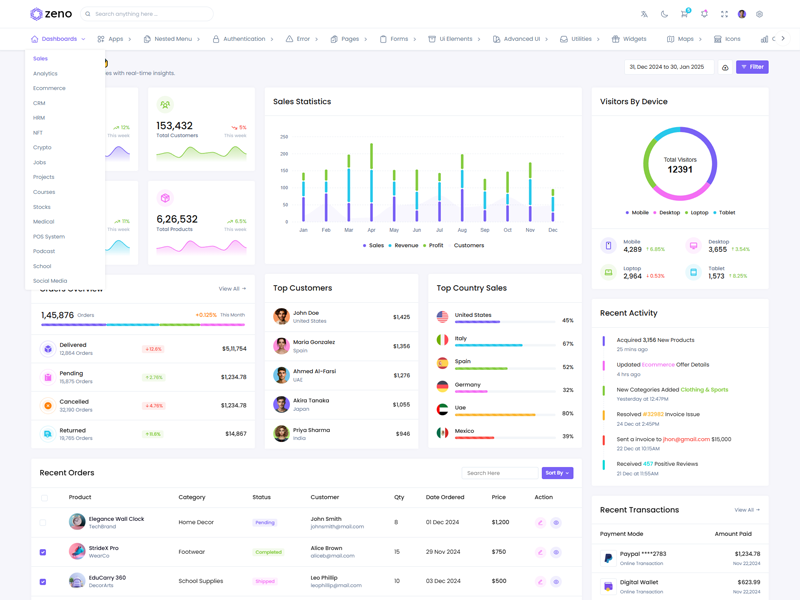
Task: Click the download icon beside date range
Action: (x=725, y=67)
